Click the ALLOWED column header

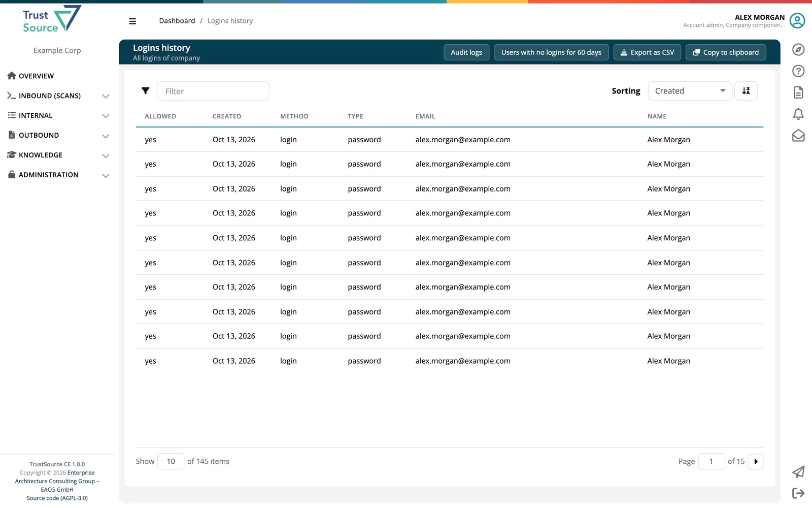coord(160,116)
